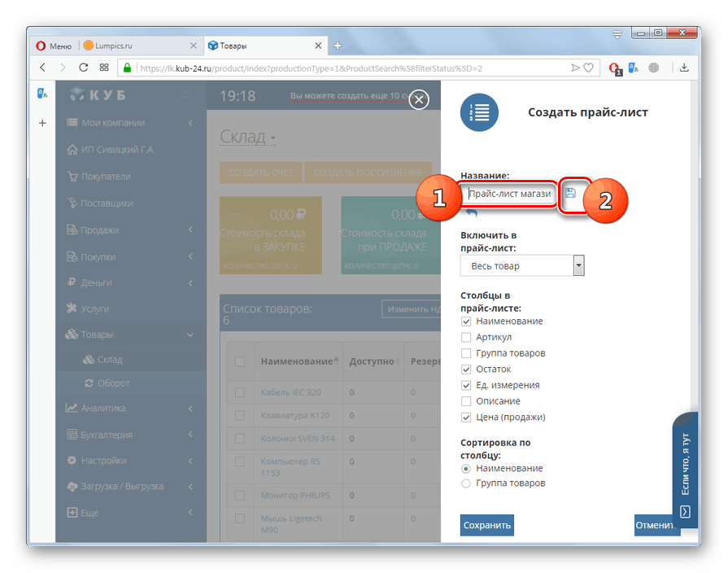The width and height of the screenshot is (728, 573).
Task: Click the green padlock site info icon
Action: pyautogui.click(x=127, y=68)
